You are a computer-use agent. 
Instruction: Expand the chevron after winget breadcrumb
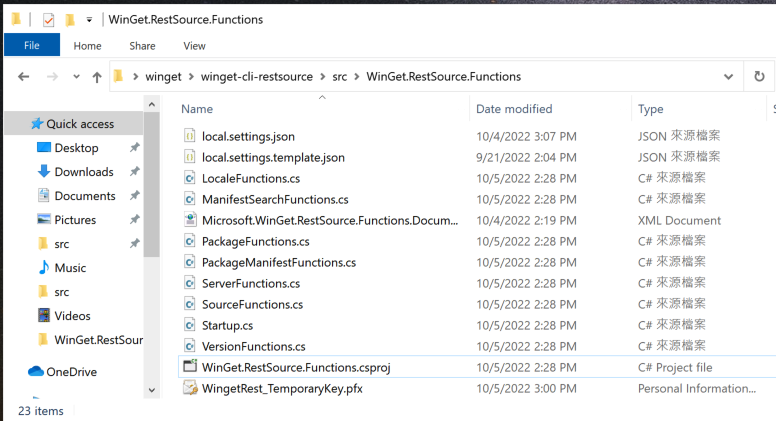(x=192, y=77)
